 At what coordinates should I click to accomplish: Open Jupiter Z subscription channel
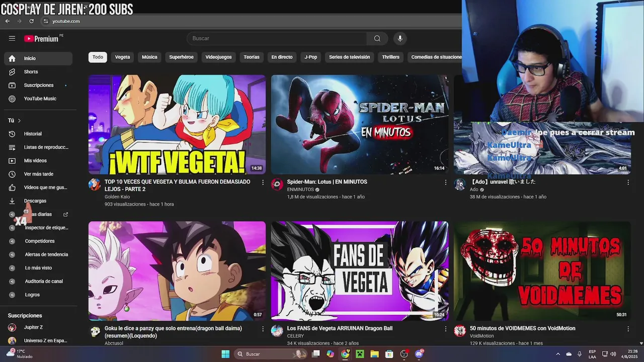point(38,327)
